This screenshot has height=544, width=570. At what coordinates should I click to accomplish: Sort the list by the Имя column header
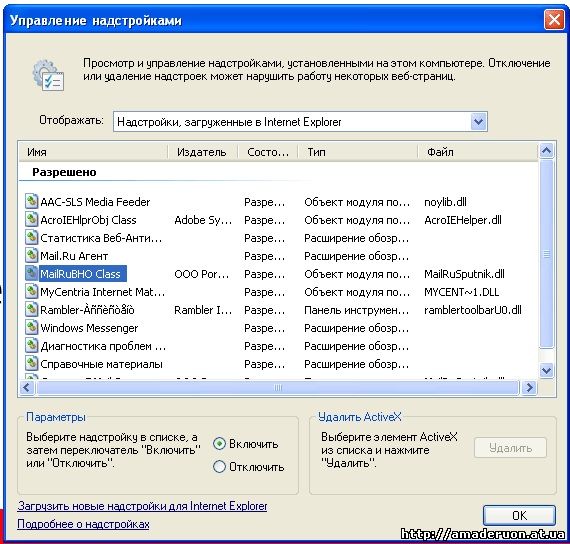[94, 152]
